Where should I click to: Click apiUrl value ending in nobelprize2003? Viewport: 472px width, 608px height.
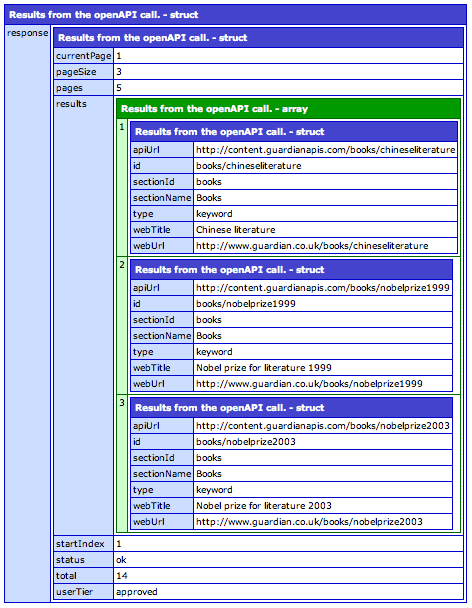323,426
